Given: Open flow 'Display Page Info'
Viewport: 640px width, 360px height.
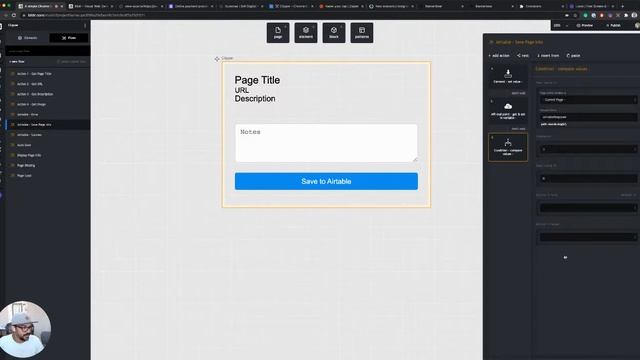Looking at the screenshot, I should 48,155.
